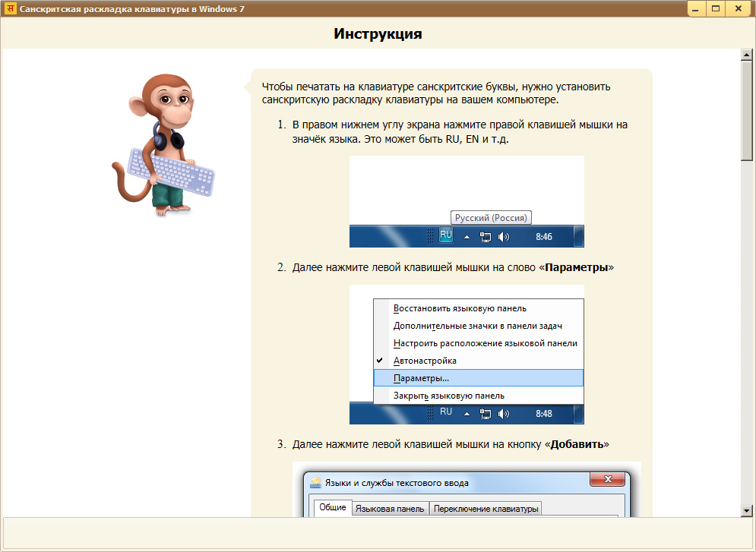Select «Параметры...» in the context menu
The width and height of the screenshot is (756, 552).
tap(421, 377)
